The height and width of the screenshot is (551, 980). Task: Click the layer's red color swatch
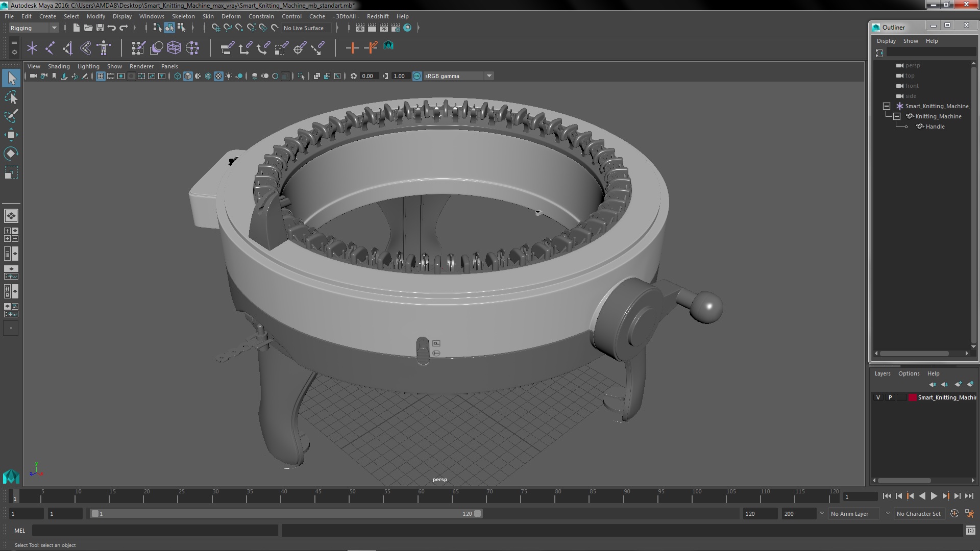[x=912, y=397]
